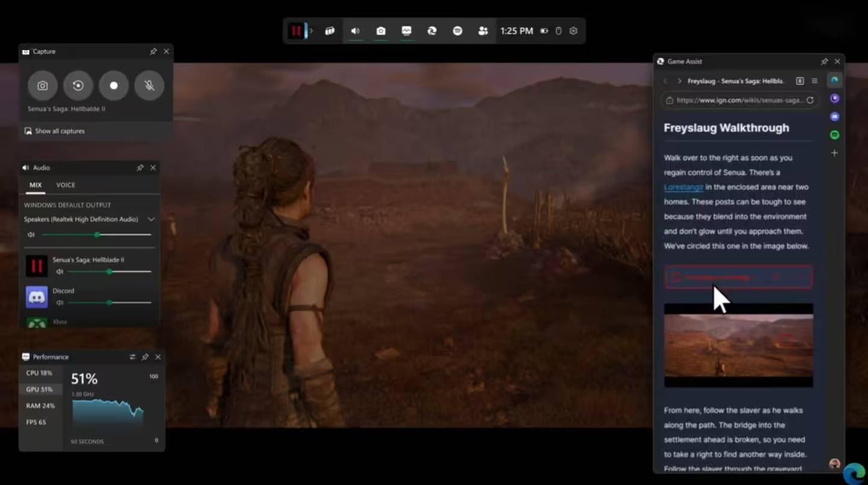Click the Hellblade game icon in Game Bar
868x485 pixels.
coord(296,31)
